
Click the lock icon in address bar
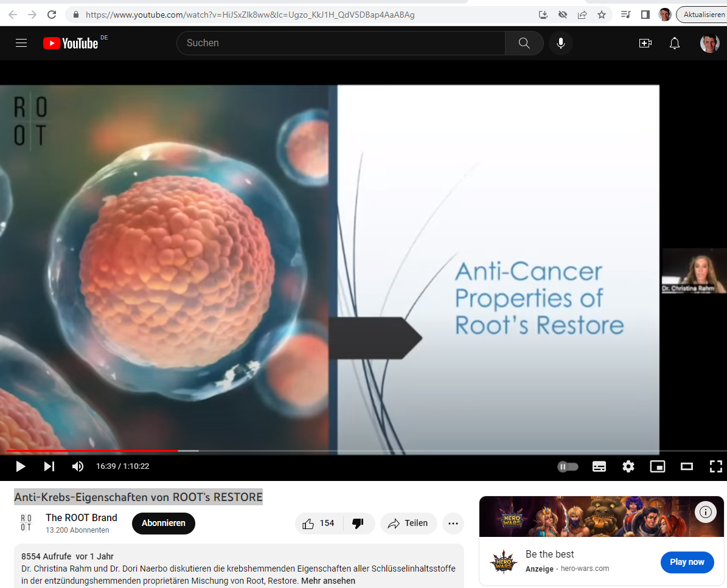[x=76, y=15]
